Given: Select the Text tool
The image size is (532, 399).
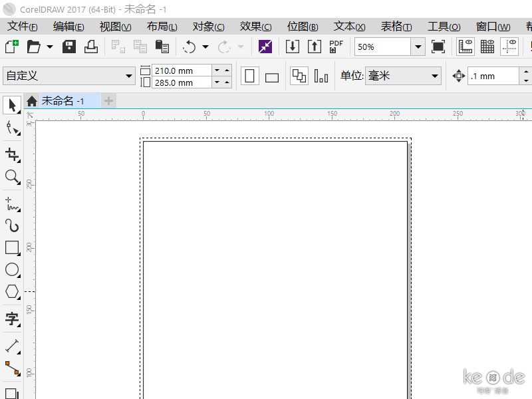Looking at the screenshot, I should (12, 319).
